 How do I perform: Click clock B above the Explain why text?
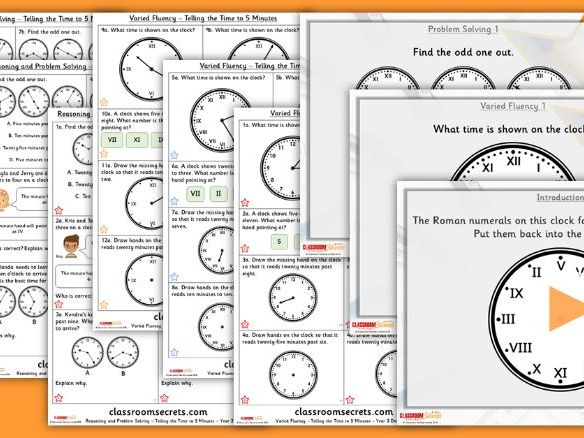(123, 353)
